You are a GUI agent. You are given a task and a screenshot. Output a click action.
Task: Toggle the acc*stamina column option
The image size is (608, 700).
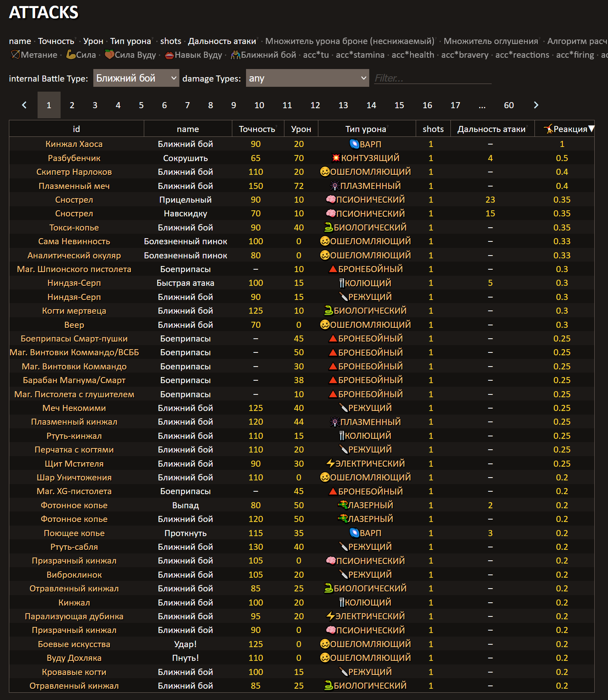(x=360, y=54)
